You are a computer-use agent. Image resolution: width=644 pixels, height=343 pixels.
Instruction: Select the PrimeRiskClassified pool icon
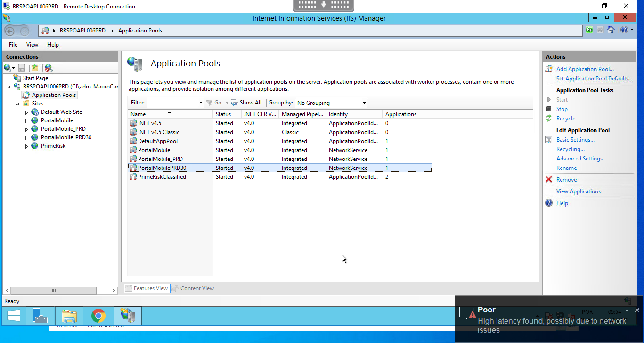[x=133, y=177]
